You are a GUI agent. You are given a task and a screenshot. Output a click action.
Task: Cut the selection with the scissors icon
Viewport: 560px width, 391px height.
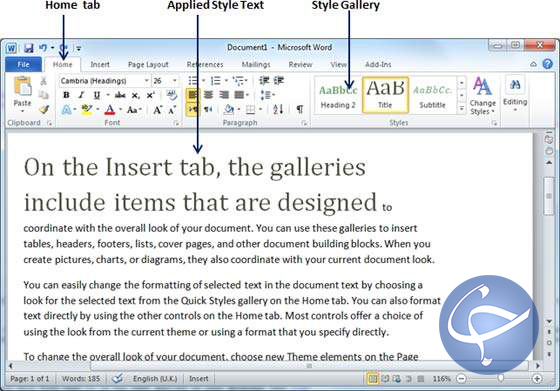(x=44, y=81)
